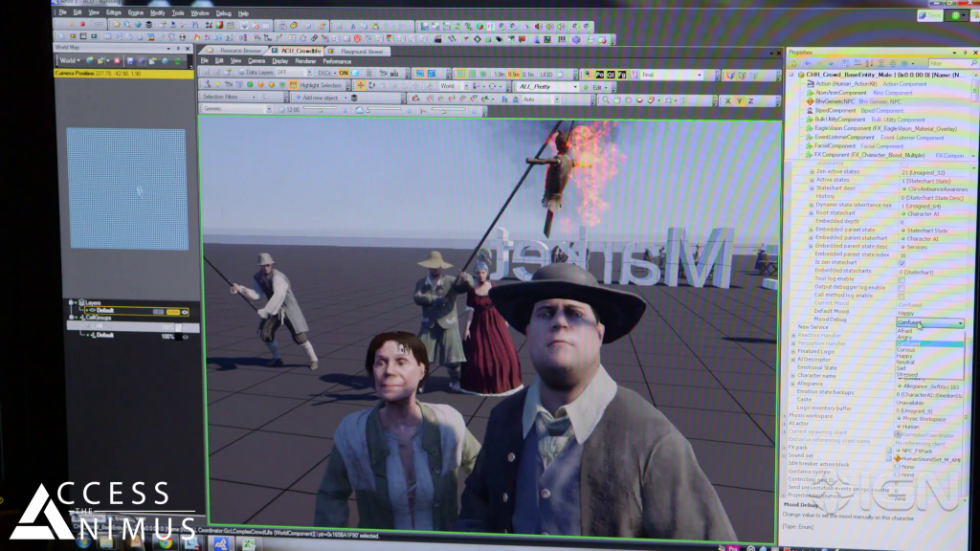
Task: Click the Fg render mode icon
Action: click(621, 74)
